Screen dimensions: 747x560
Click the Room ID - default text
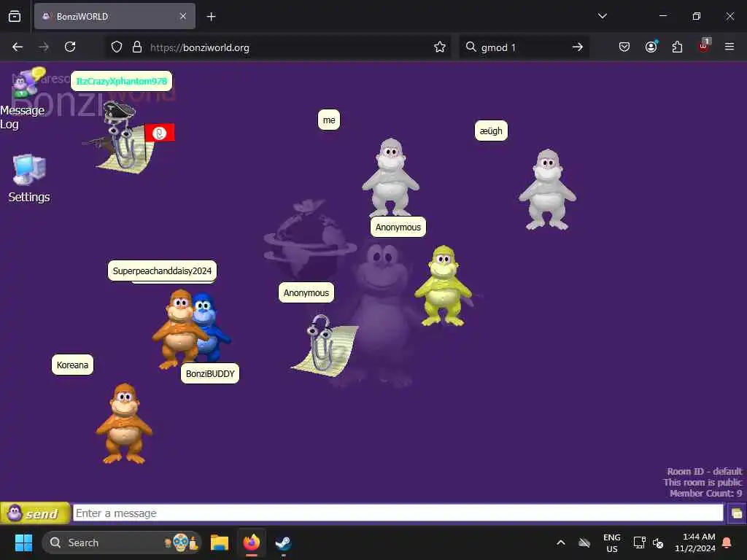coord(704,471)
